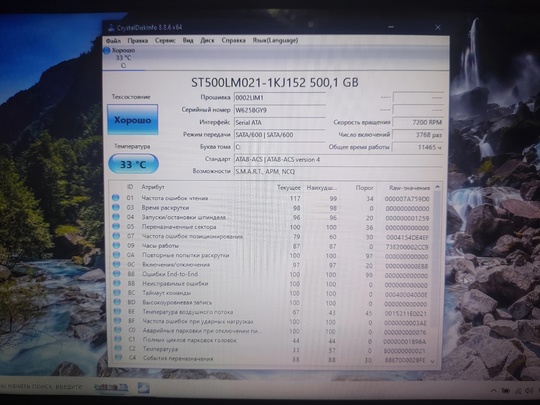Screen dimensions: 540x405
Task: Click the Interface field Serial ATA
Action: coord(279,123)
